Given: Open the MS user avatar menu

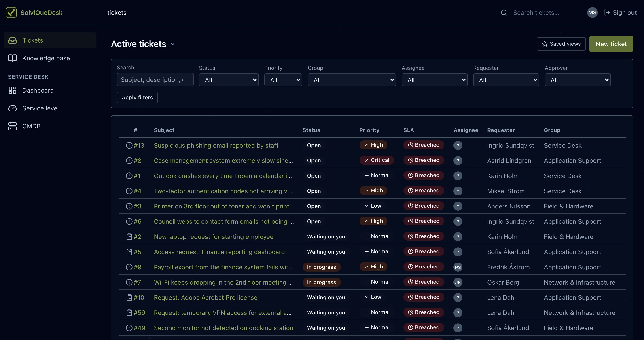Looking at the screenshot, I should 592,13.
